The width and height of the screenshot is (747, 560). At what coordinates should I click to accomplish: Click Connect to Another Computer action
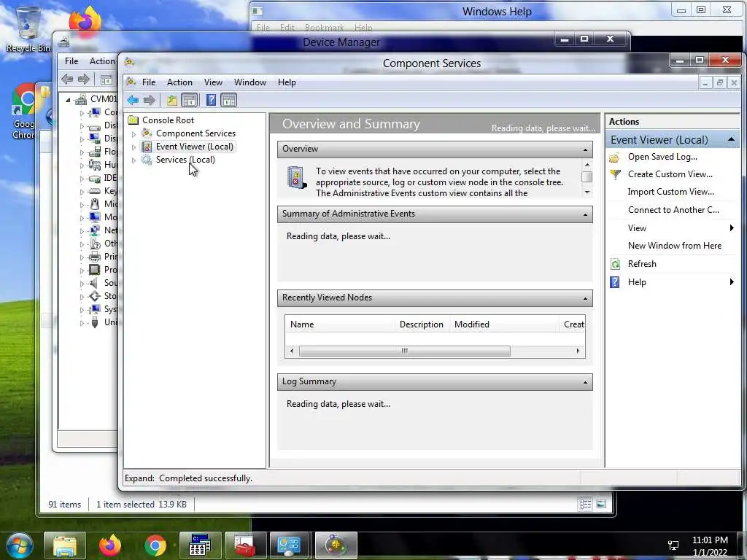673,210
